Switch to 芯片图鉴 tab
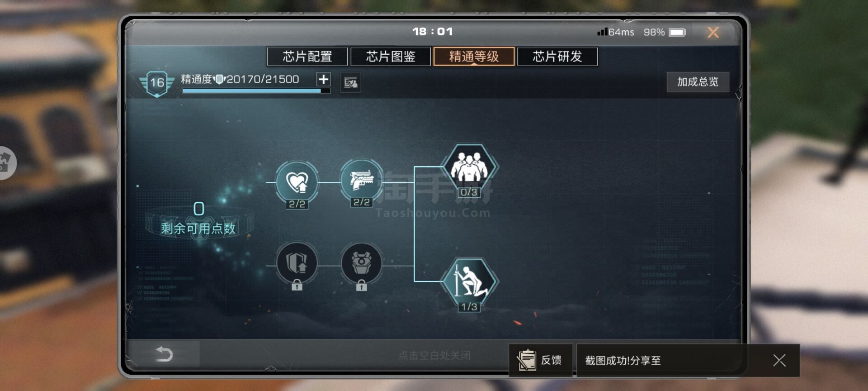Image resolution: width=868 pixels, height=391 pixels. tap(391, 57)
